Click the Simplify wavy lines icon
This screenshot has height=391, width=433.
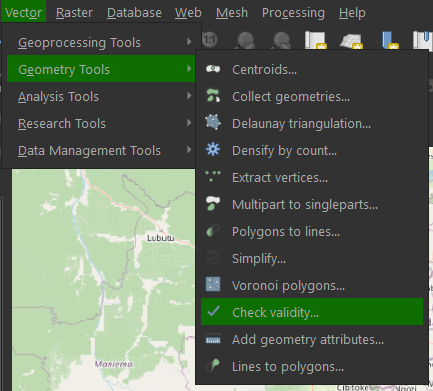[x=213, y=257]
